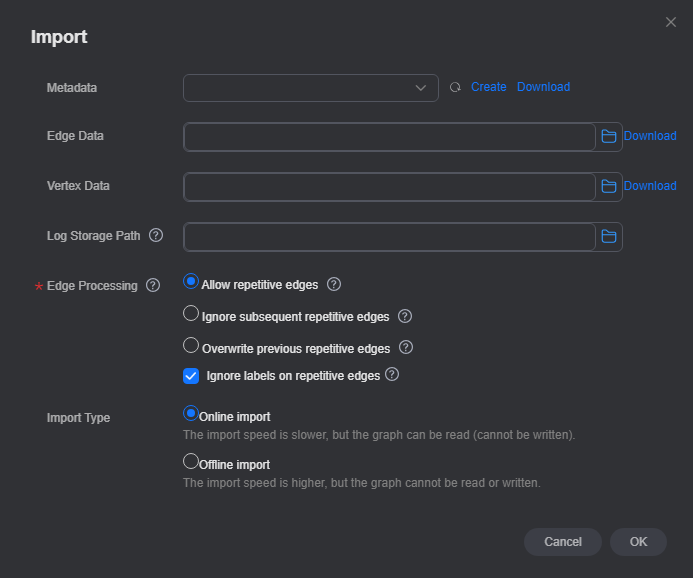This screenshot has width=693, height=578.
Task: Select Ignore subsequent repetitive edges option
Action: coord(191,313)
